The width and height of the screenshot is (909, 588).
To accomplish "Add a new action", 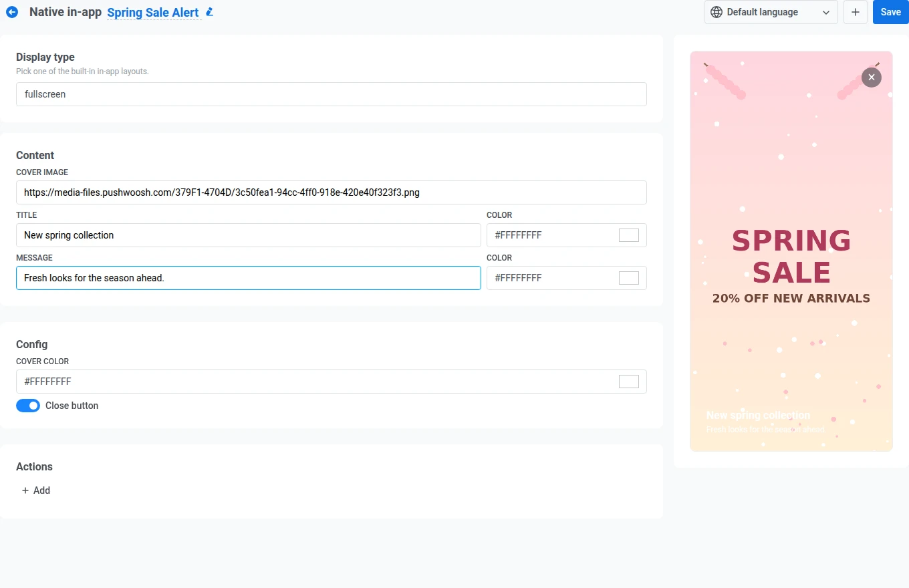I will tap(36, 490).
